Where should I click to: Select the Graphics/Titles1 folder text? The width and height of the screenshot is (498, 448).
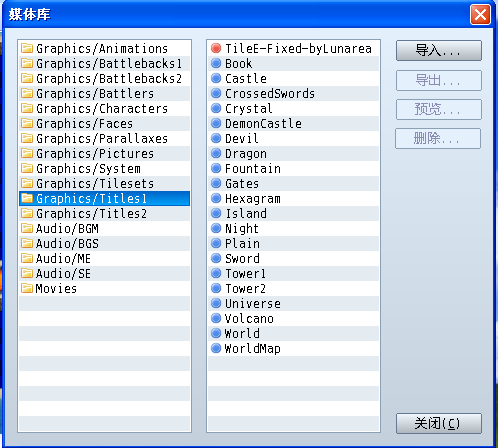92,199
